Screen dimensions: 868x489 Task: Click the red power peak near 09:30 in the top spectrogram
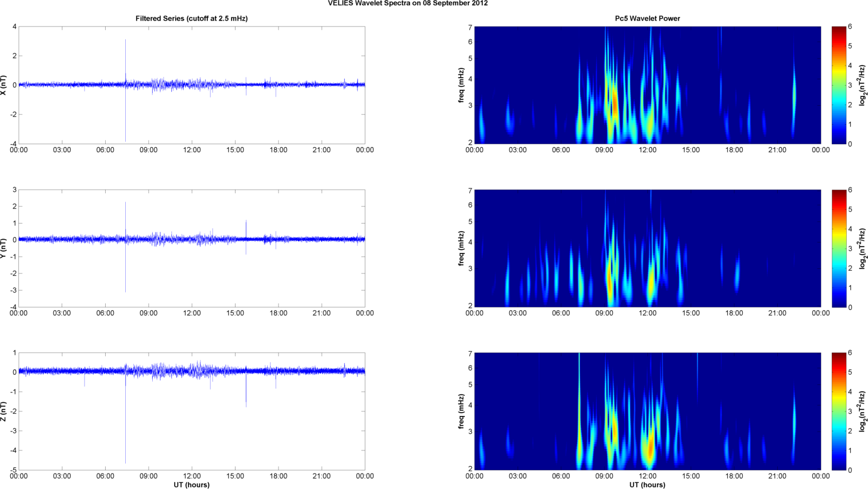614,105
